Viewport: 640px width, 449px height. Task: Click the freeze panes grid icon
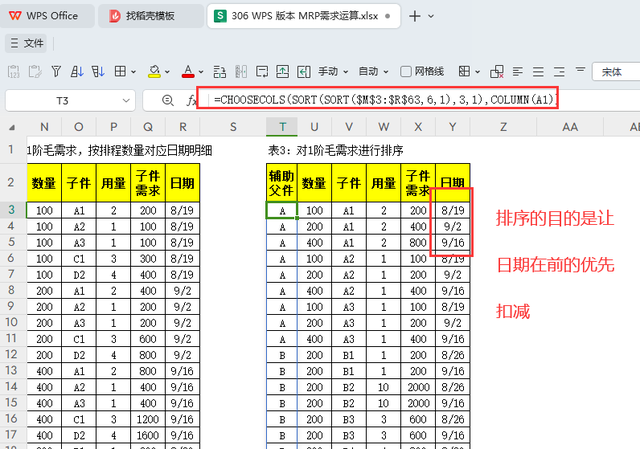tap(464, 72)
